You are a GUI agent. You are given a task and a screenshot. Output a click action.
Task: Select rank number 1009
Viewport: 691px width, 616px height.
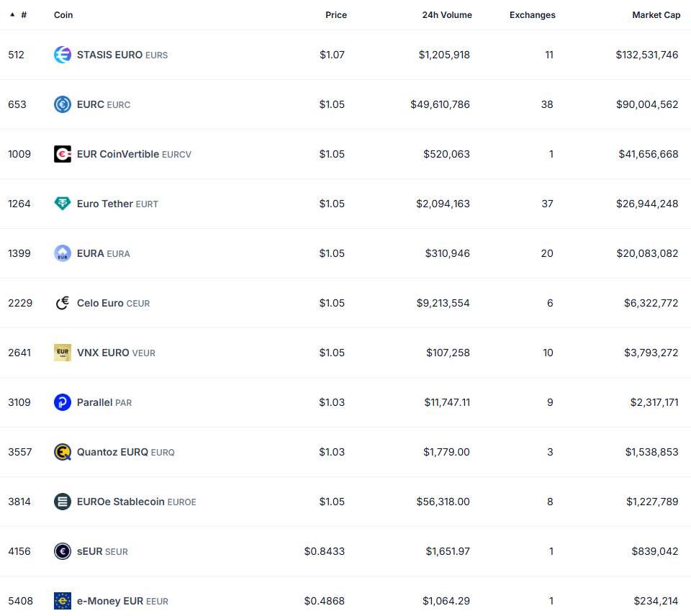tap(19, 154)
